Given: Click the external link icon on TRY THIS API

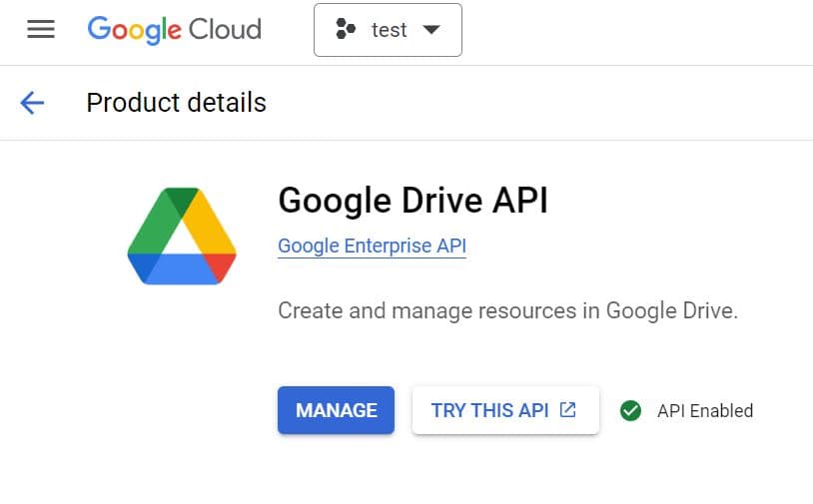Looking at the screenshot, I should click(567, 410).
